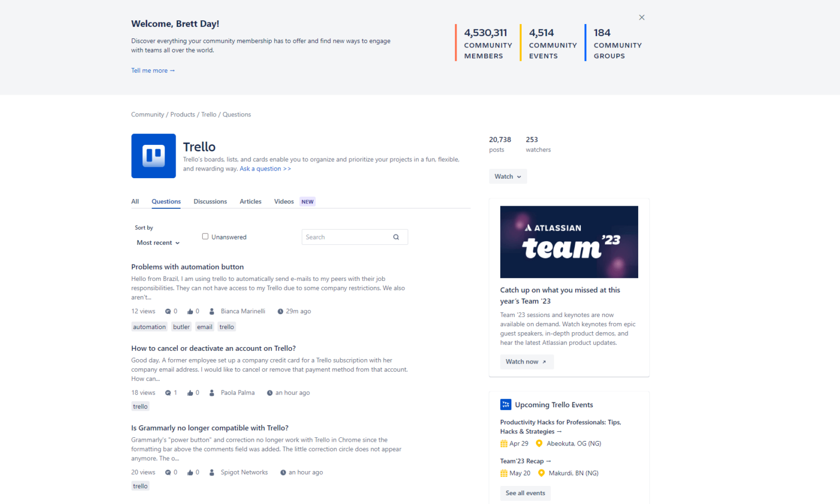Click the Trello product logo
This screenshot has width=840, height=504.
point(153,156)
